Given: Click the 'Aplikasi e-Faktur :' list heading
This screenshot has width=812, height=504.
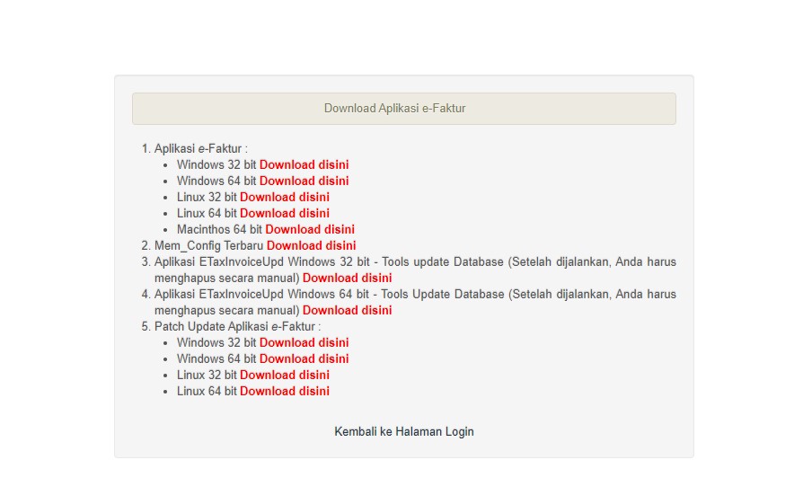Looking at the screenshot, I should [x=200, y=148].
